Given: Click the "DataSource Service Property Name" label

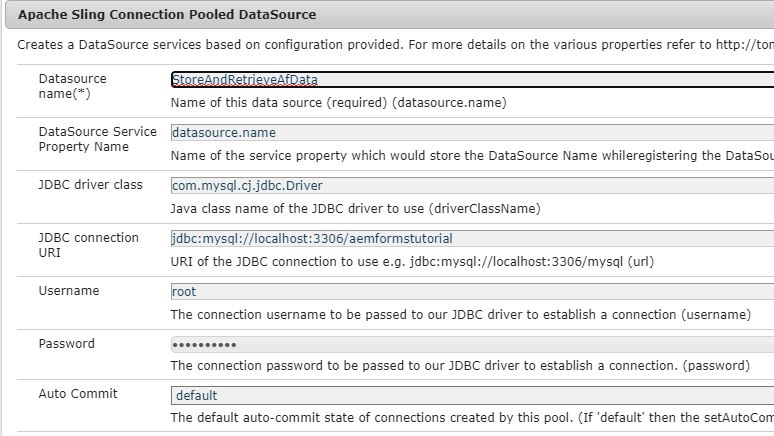Looking at the screenshot, I should pos(97,139).
